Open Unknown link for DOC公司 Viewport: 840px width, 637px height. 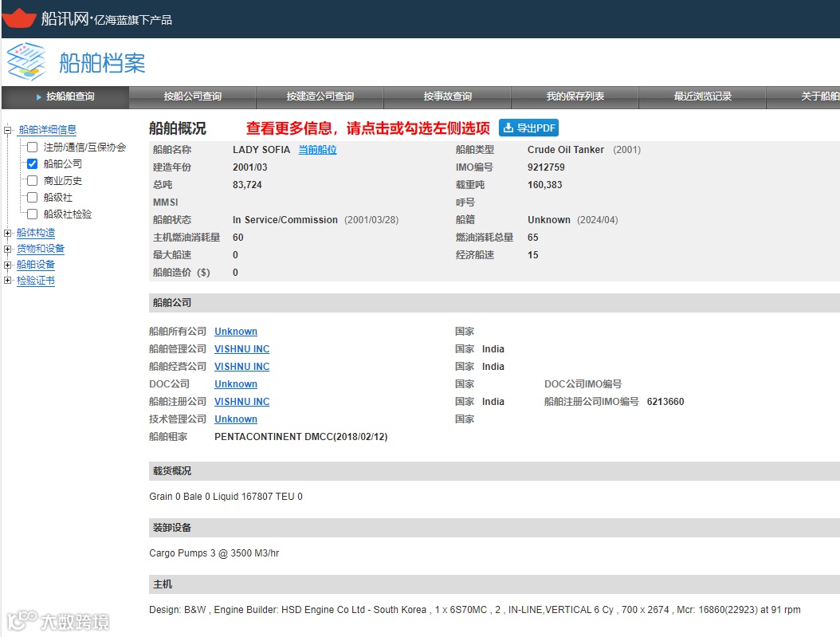tap(236, 383)
